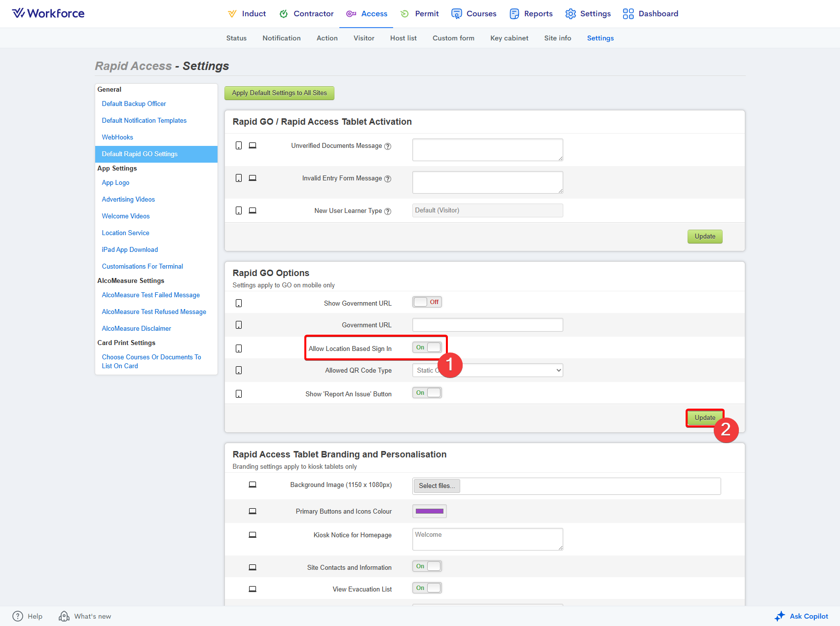Screen dimensions: 840x626
Task: Go to the Reports menu
Action: [x=531, y=14]
